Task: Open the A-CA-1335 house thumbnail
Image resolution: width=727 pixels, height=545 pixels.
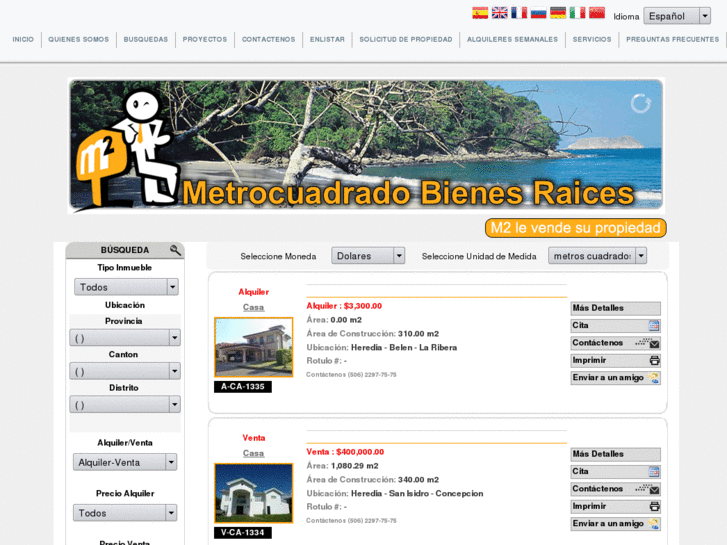Action: [x=254, y=347]
